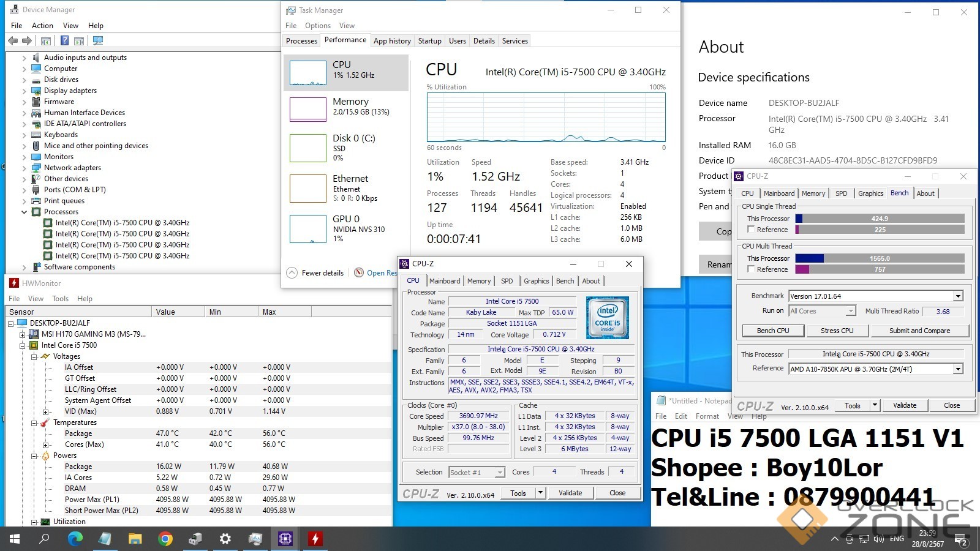Open CPU-Z from the taskbar
Screen dimensions: 980x551
tap(285, 539)
